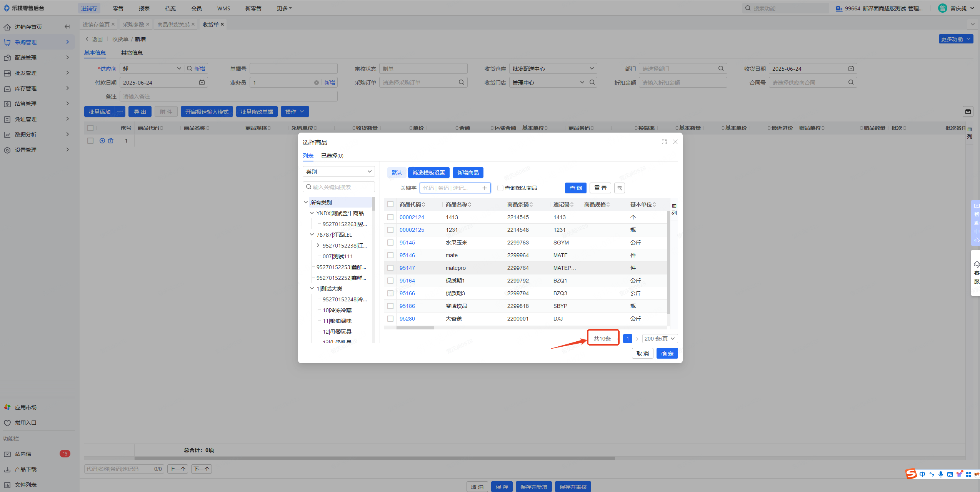Confirm selection with 确定 button

point(667,354)
